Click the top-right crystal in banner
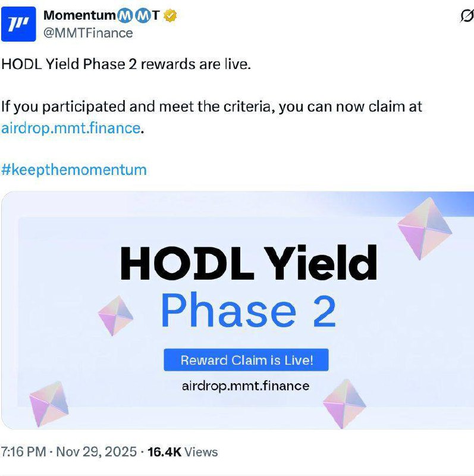This screenshot has width=474, height=476. pyautogui.click(x=425, y=228)
